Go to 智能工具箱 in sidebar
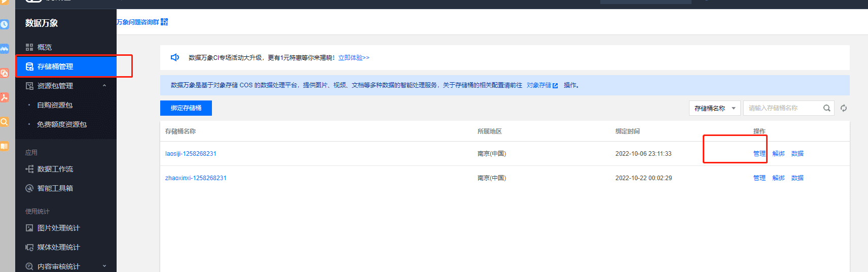868x272 pixels. pos(55,188)
